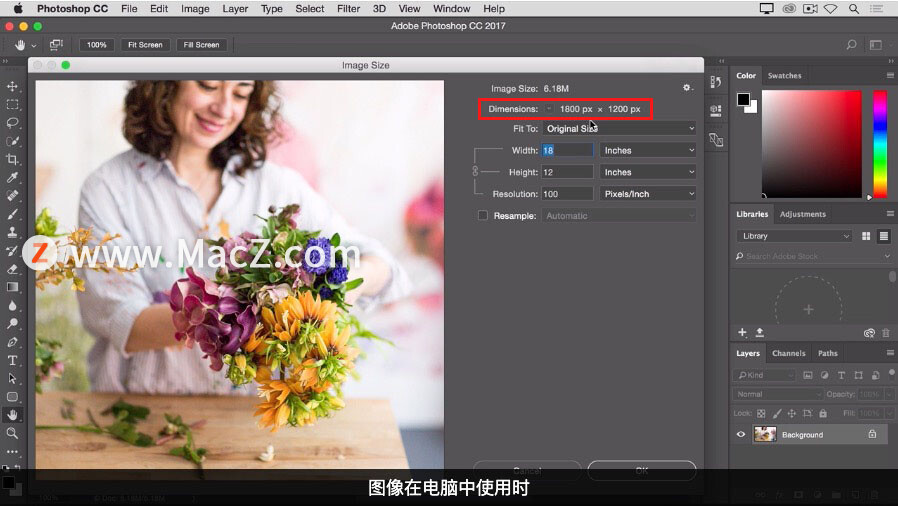Select the Pen tool

[x=12, y=342]
